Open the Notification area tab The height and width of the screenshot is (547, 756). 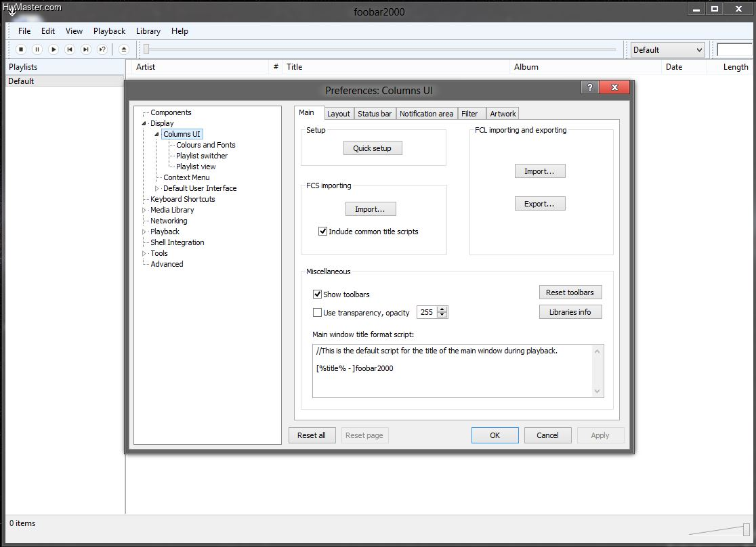[x=426, y=114]
